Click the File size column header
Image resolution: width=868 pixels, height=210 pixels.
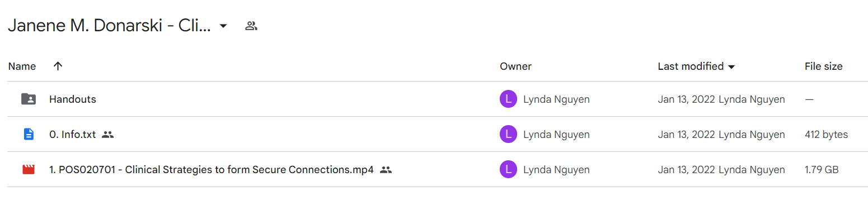pos(823,66)
